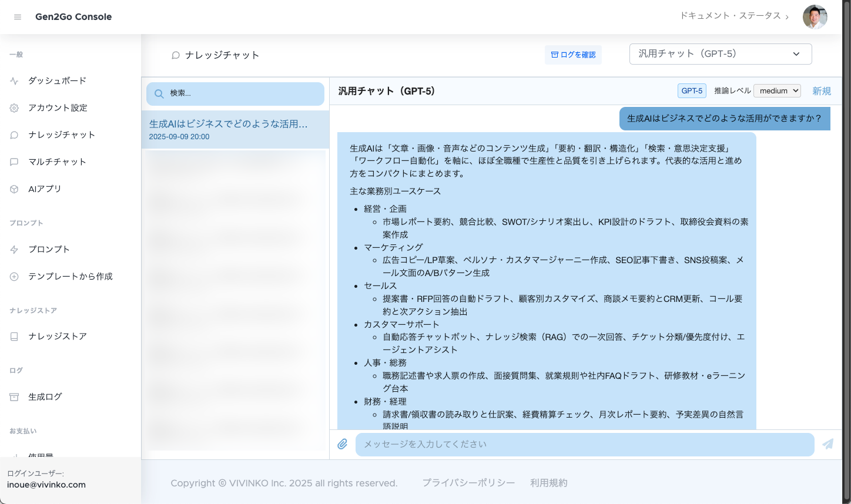Viewport: 851px width, 504px height.
Task: Select テンプレートから作成 menu item
Action: click(x=70, y=277)
